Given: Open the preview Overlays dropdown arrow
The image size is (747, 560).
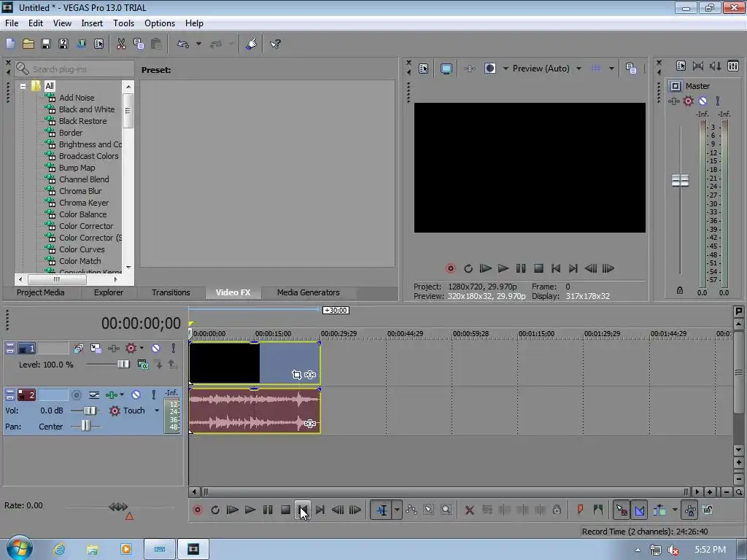Looking at the screenshot, I should pyautogui.click(x=611, y=69).
